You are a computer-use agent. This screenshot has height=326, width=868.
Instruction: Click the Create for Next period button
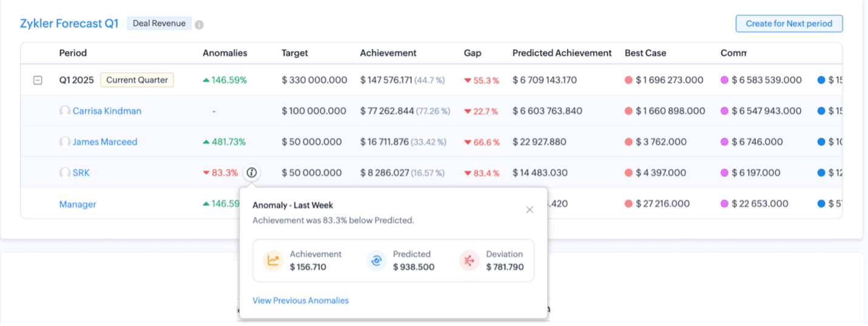788,24
